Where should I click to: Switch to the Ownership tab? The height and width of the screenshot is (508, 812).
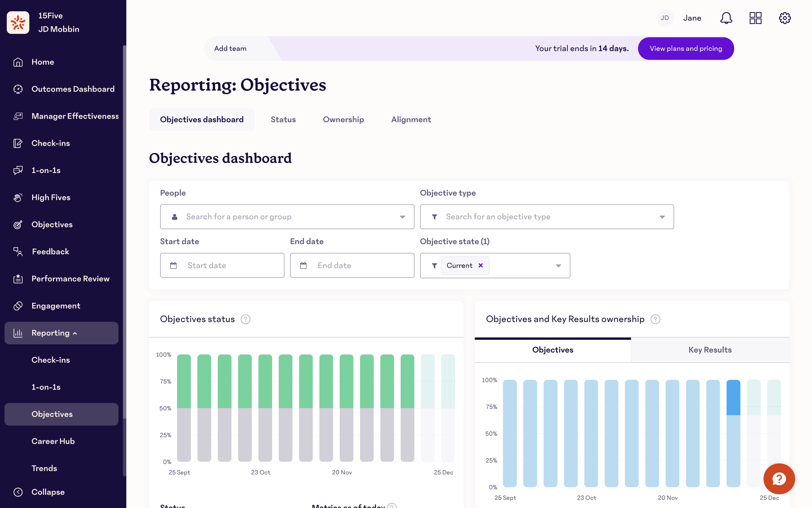click(343, 120)
